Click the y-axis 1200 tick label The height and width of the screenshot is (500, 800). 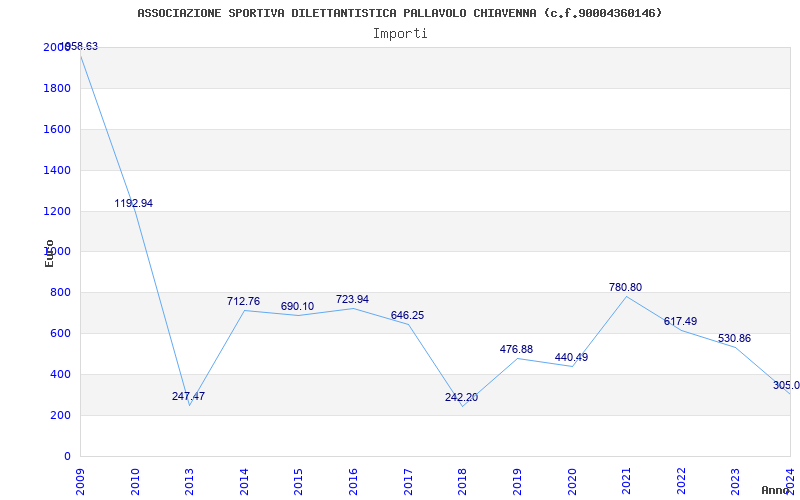[x=57, y=211]
